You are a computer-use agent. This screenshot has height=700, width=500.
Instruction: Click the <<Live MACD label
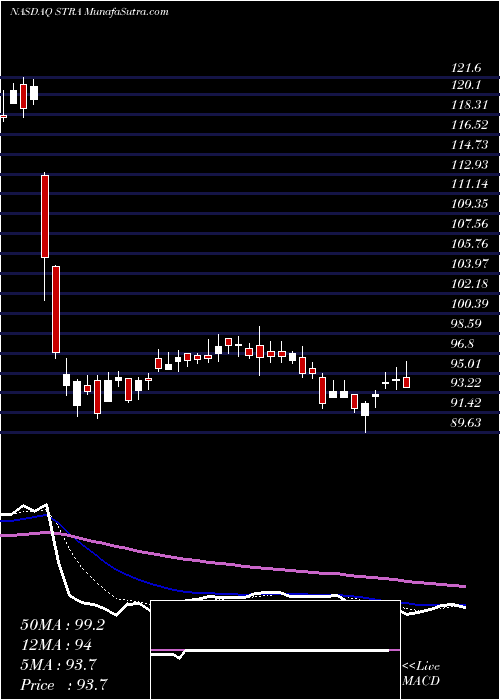pos(421,674)
